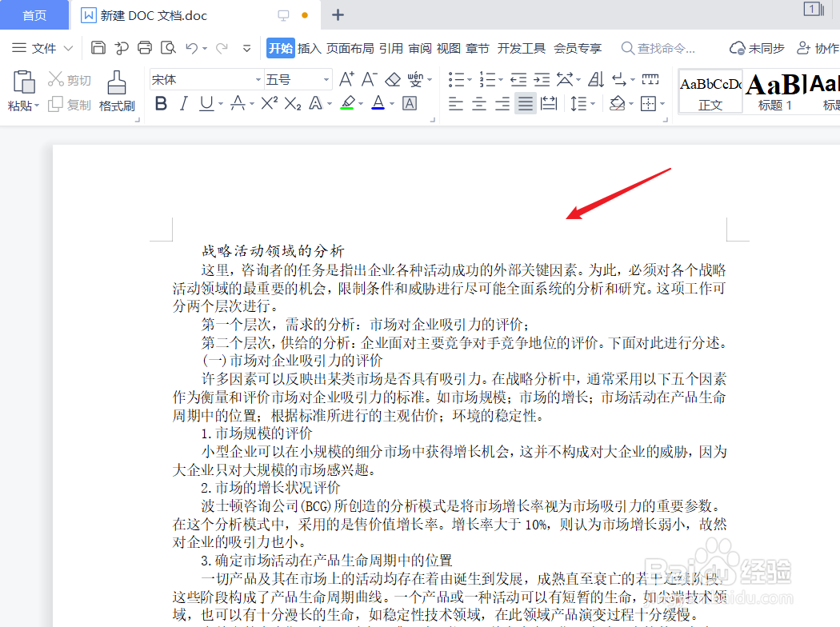Viewport: 840px width, 627px height.
Task: Open the phonetic guide (變) dropdown
Action: 430,80
